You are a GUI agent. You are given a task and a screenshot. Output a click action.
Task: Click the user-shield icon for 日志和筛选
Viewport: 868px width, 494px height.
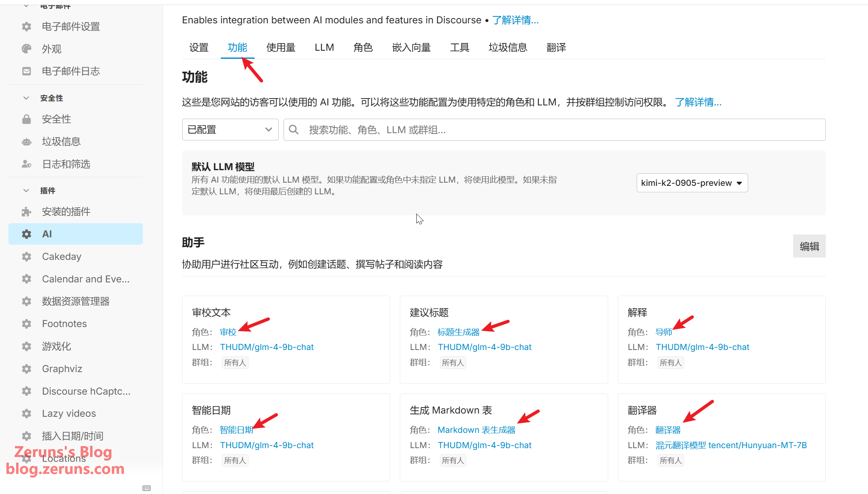[27, 164]
